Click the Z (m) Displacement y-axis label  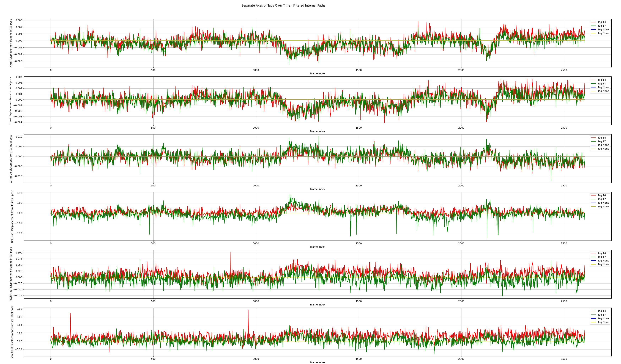pos(11,159)
